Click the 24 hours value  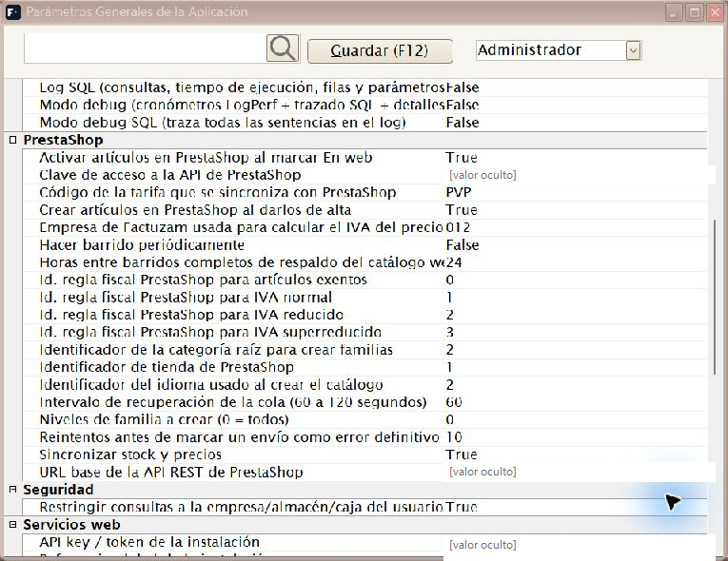click(x=454, y=262)
